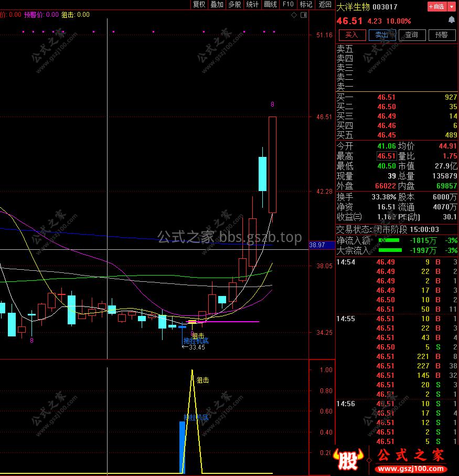
Task: Click the stock code 003017
Action: click(x=385, y=7)
